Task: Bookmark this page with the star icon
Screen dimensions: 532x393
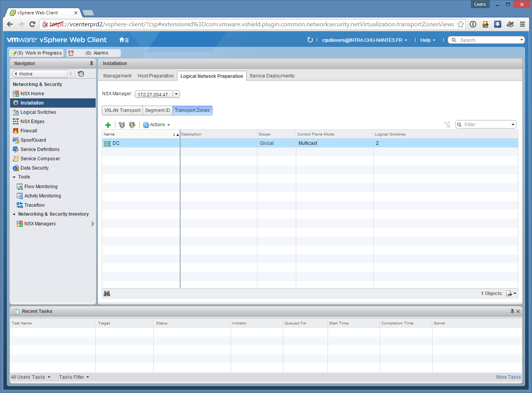Action: coord(460,24)
